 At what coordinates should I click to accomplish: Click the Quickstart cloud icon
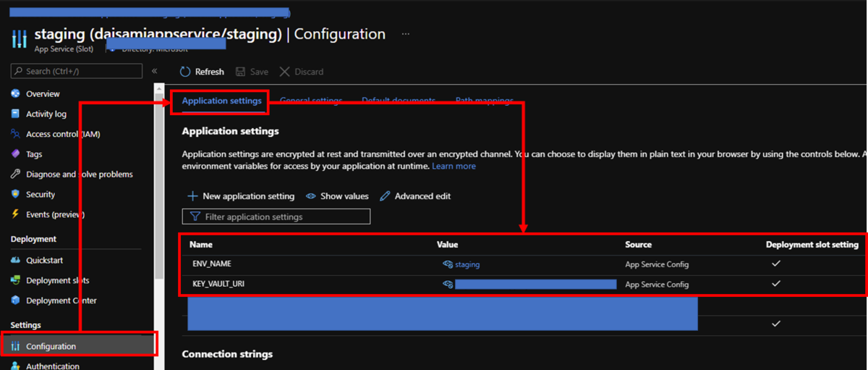(15, 260)
